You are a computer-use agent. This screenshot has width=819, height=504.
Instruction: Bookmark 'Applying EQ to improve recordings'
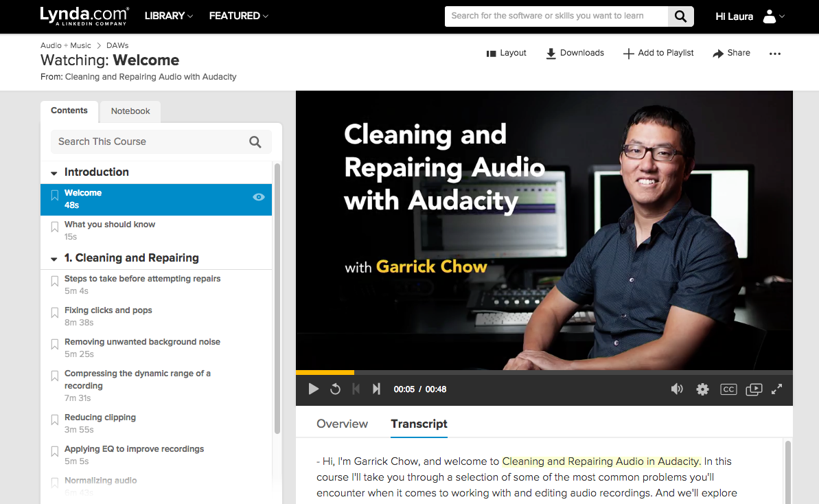[54, 452]
